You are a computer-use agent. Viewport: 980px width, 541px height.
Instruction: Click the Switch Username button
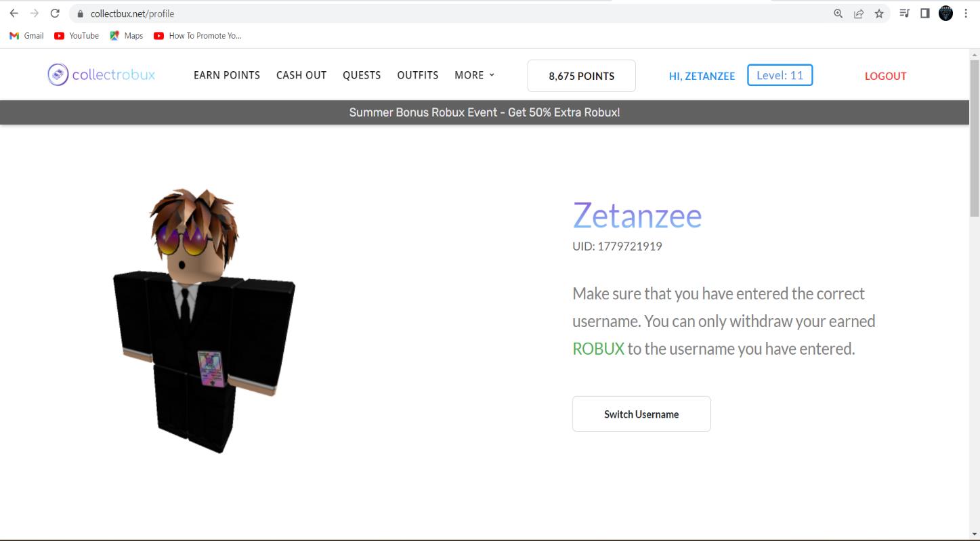[x=641, y=414]
